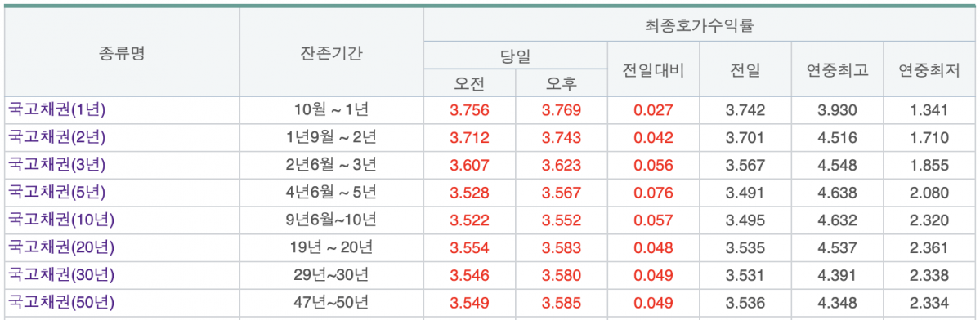Screen dimensions: 980x320
Task: Click yearly high value 3.930
Action: pyautogui.click(x=837, y=110)
